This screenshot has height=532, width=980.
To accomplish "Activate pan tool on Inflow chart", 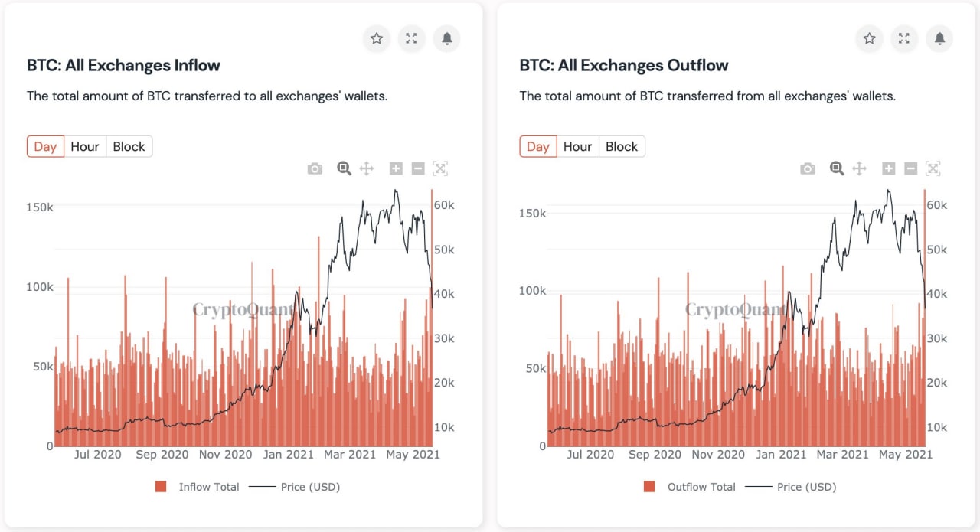I will 366,168.
